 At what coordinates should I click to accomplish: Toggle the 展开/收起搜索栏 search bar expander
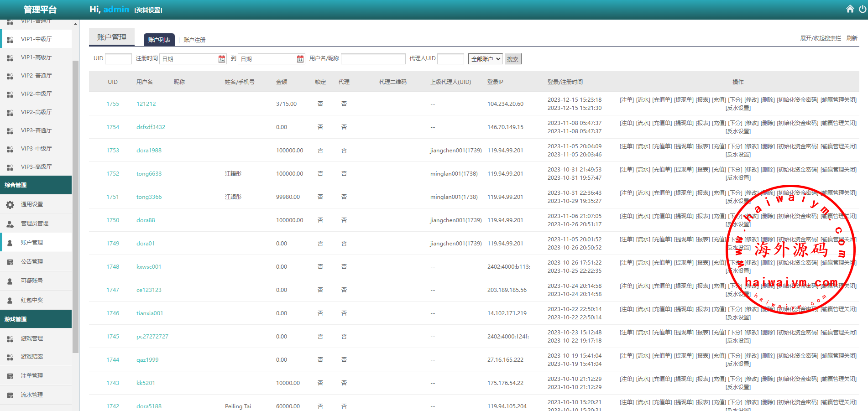[x=820, y=38]
